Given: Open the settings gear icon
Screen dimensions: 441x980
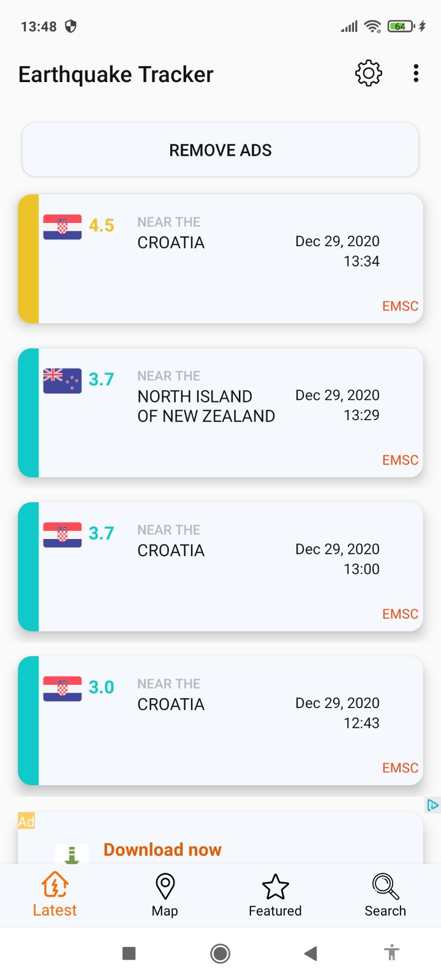Looking at the screenshot, I should [369, 73].
